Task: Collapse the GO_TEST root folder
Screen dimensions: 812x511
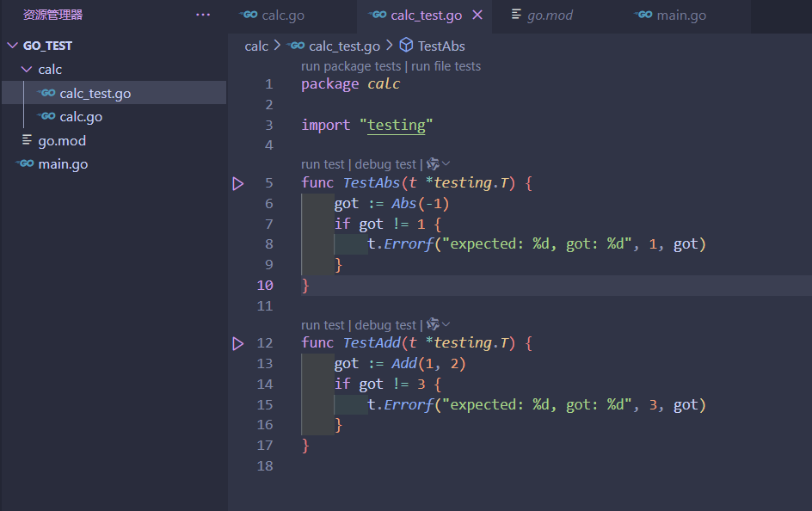Action: click(13, 46)
